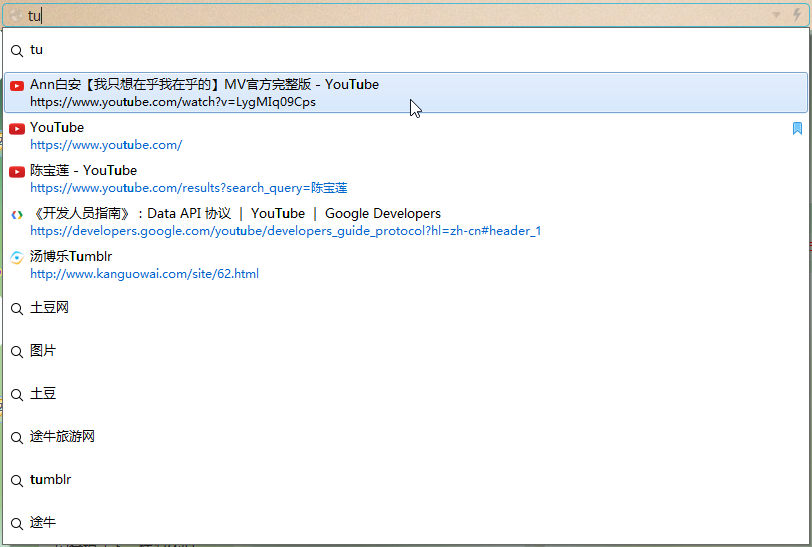Screen dimensions: 812x547
Task: Select the 土豆 search suggestion
Action: coord(405,394)
